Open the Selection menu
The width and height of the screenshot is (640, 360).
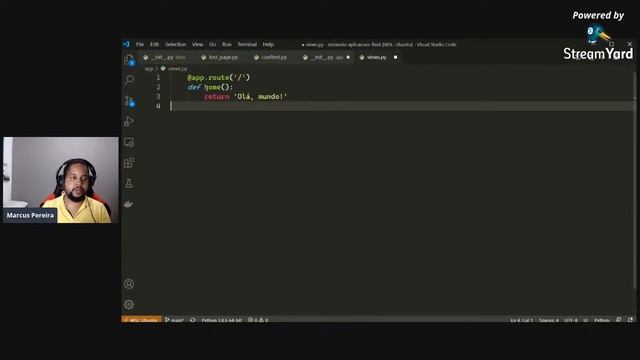176,44
